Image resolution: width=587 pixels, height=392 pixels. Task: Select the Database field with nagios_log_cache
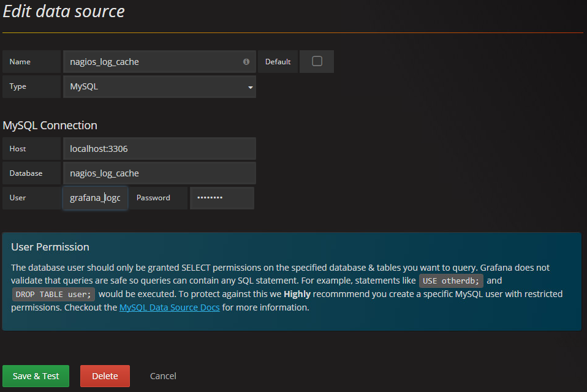(159, 173)
